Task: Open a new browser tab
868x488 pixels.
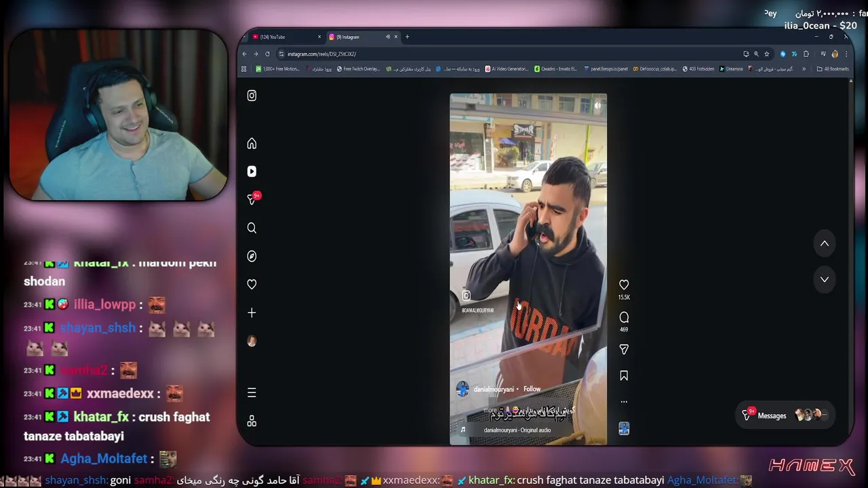Action: click(407, 37)
